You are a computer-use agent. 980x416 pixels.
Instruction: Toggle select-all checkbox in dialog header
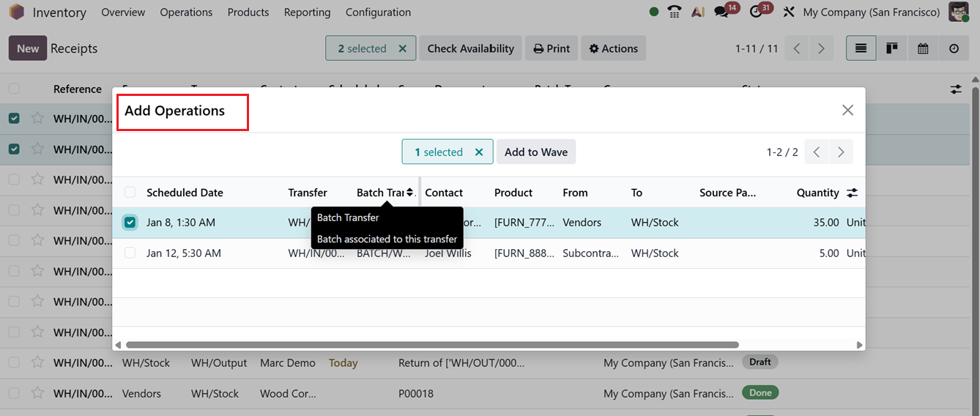[x=130, y=193]
